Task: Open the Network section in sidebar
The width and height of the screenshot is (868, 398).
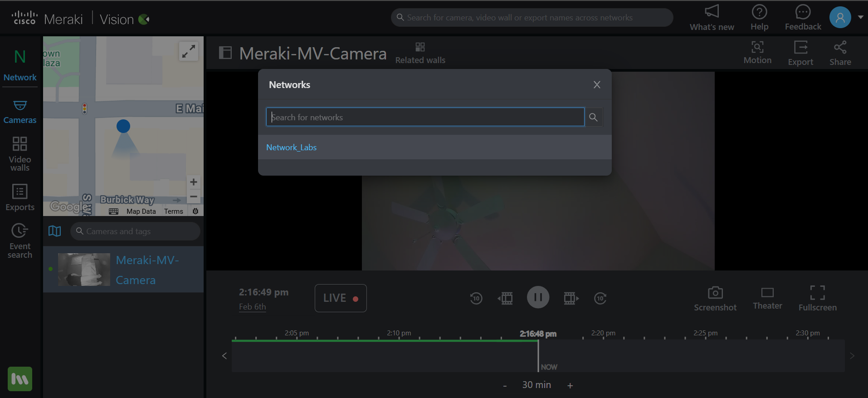Action: [x=20, y=65]
